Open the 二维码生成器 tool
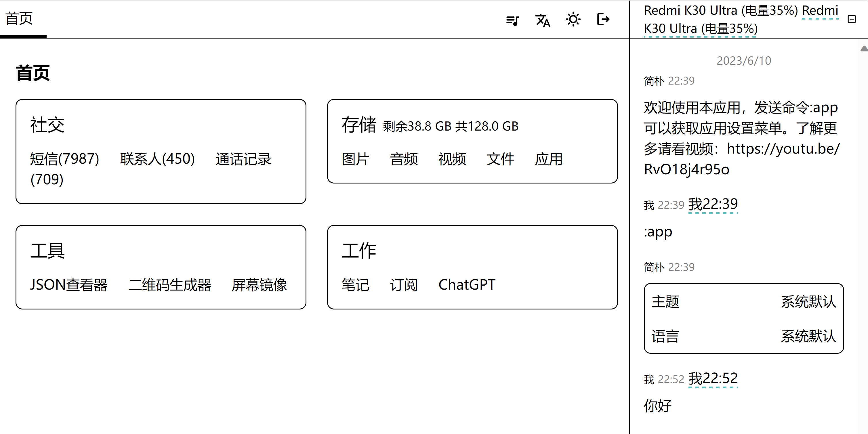Viewport: 868px width, 434px height. click(169, 285)
